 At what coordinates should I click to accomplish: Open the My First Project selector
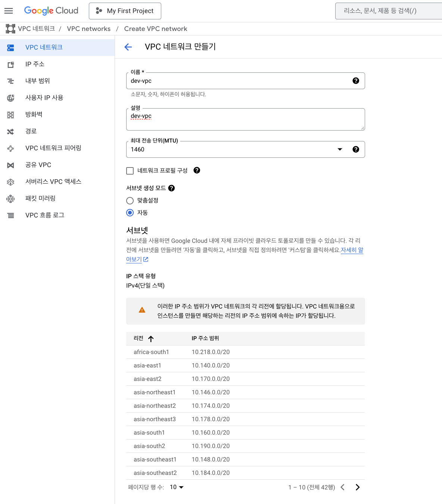click(125, 11)
